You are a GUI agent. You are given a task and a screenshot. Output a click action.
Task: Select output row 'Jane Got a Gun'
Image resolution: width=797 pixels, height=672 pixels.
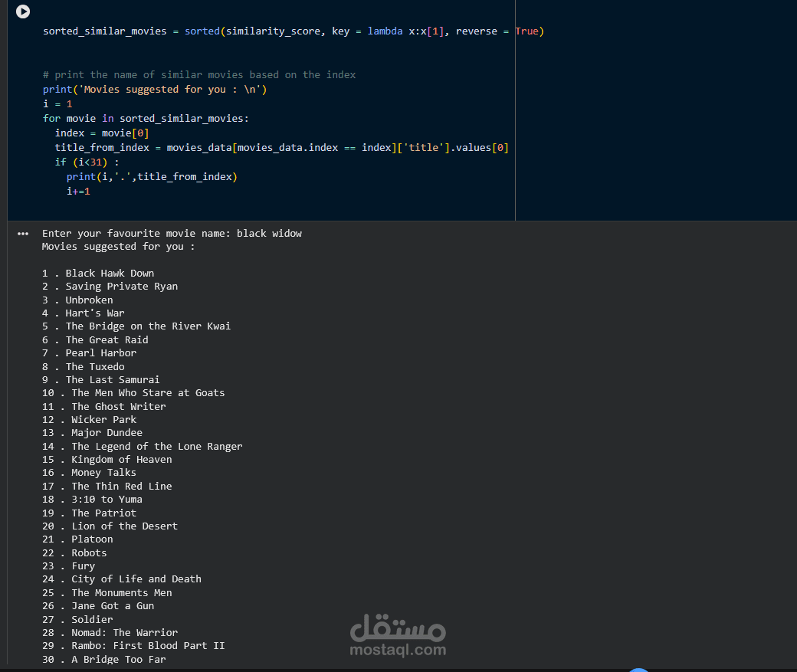98,606
